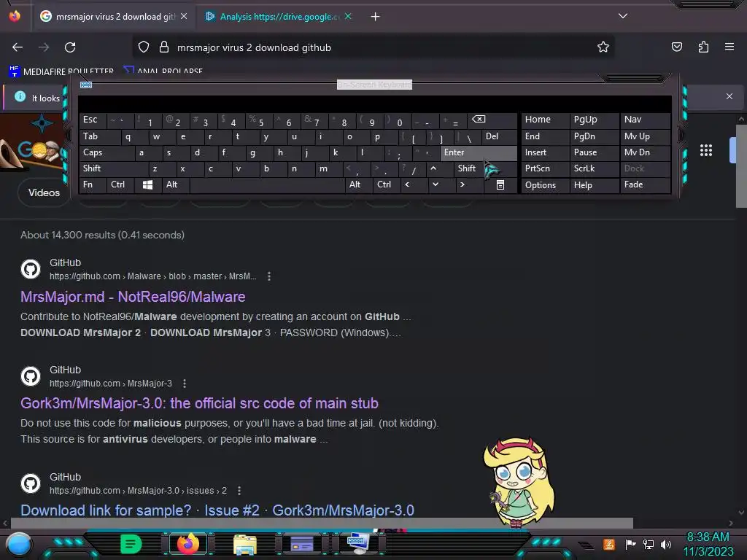Open the shield tracking protection icon

[x=144, y=47]
